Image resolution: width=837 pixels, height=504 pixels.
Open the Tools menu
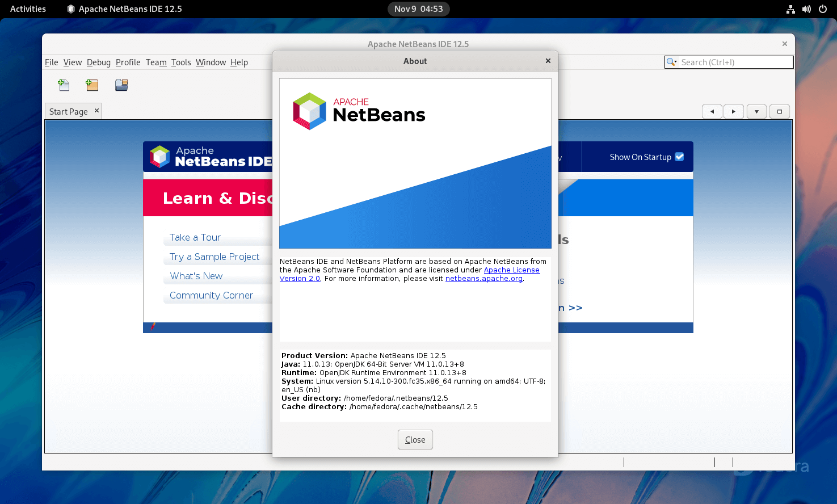[181, 62]
